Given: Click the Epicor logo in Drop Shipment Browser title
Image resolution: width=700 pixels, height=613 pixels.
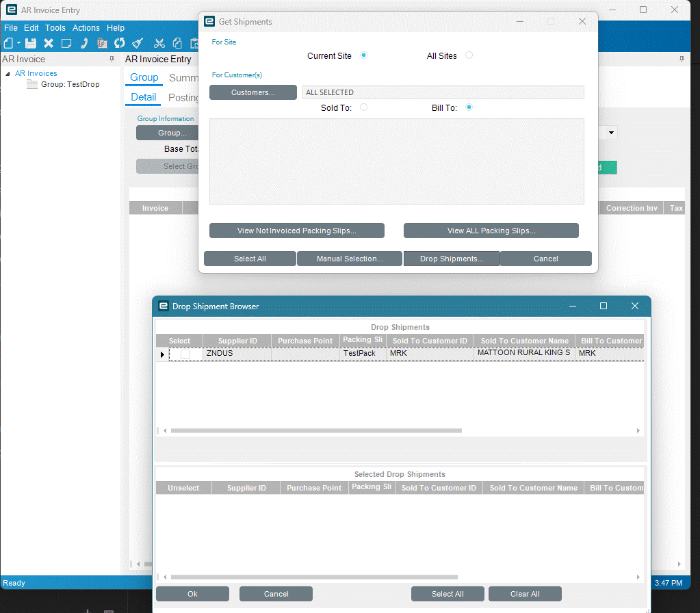Looking at the screenshot, I should pos(164,306).
